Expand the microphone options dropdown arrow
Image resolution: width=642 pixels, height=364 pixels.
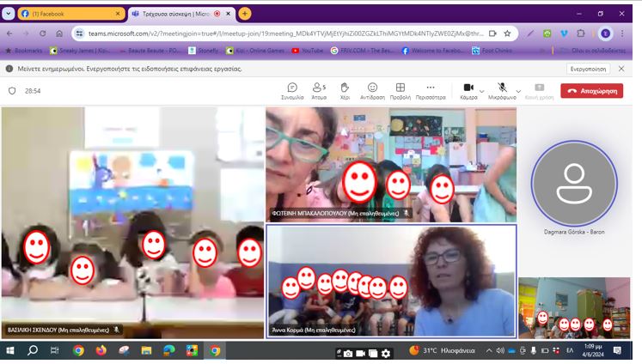pyautogui.click(x=517, y=90)
